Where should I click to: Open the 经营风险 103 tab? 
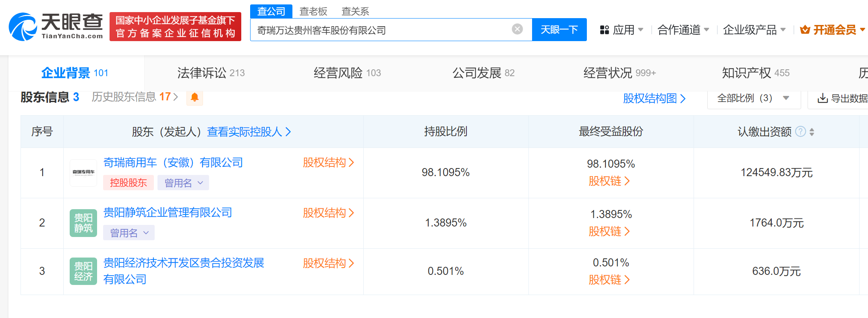(347, 73)
